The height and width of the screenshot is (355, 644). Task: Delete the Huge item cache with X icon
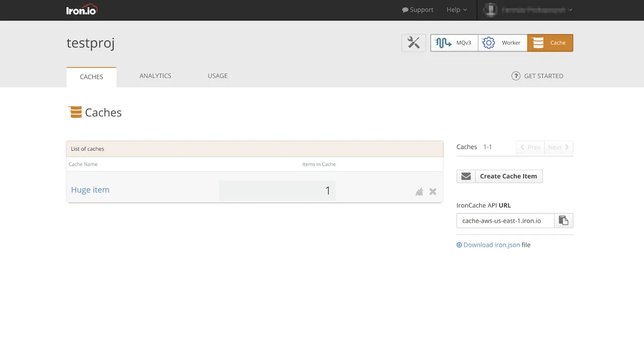433,191
